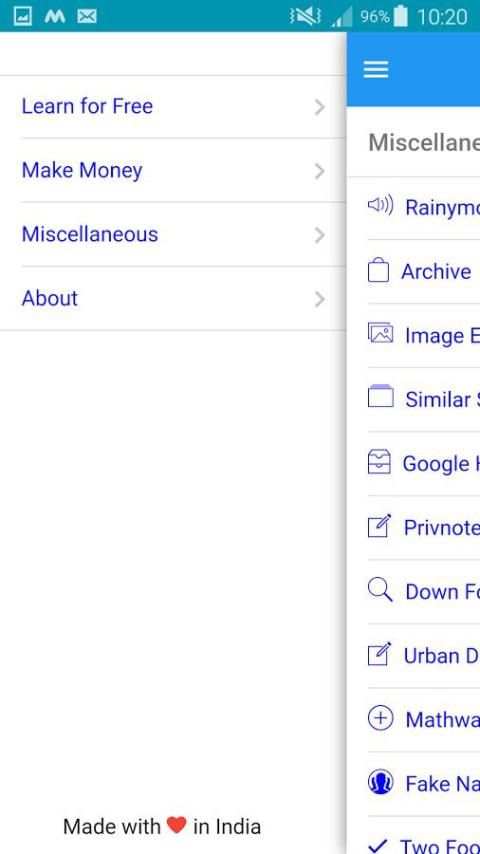The width and height of the screenshot is (480, 854).
Task: Tap the mail icon in status bar
Action: click(x=87, y=17)
